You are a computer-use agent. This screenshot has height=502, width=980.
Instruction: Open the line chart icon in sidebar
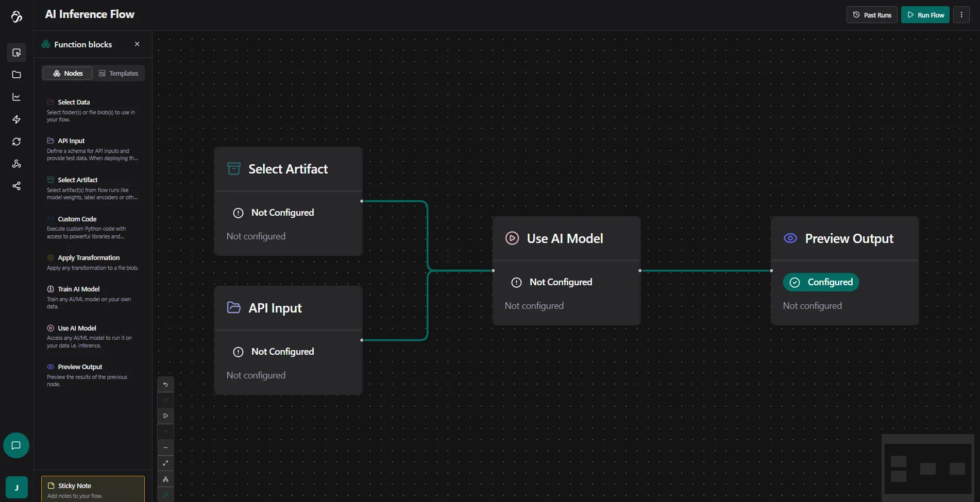pos(16,97)
